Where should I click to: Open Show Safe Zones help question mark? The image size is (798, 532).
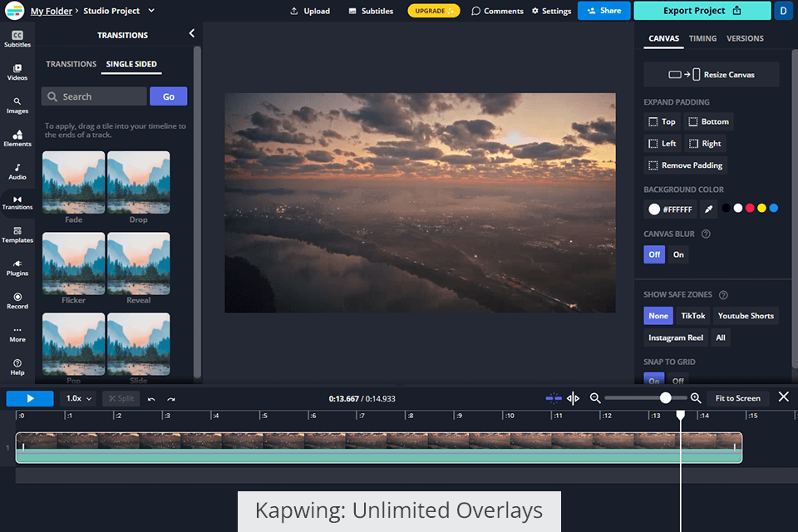(723, 295)
